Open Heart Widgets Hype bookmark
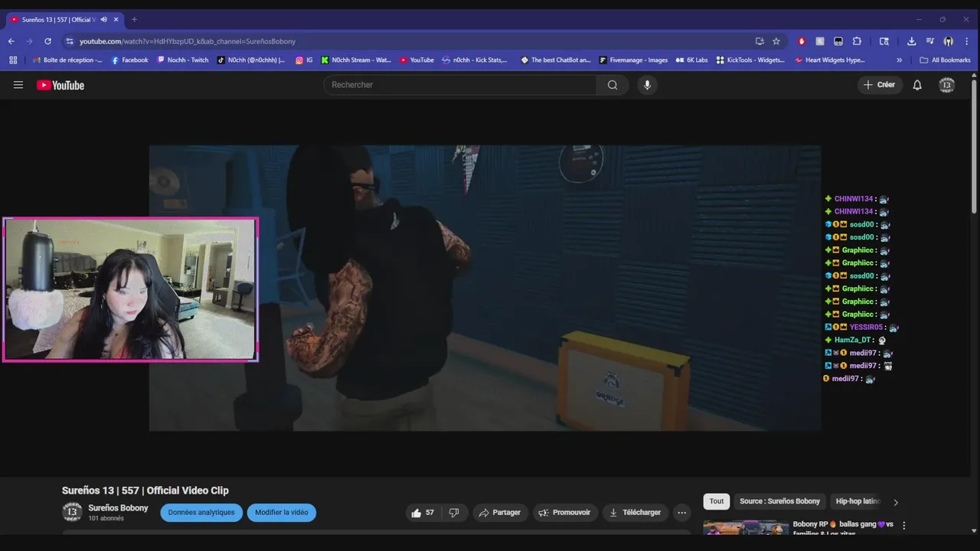Viewport: 980px width, 551px height. (830, 60)
